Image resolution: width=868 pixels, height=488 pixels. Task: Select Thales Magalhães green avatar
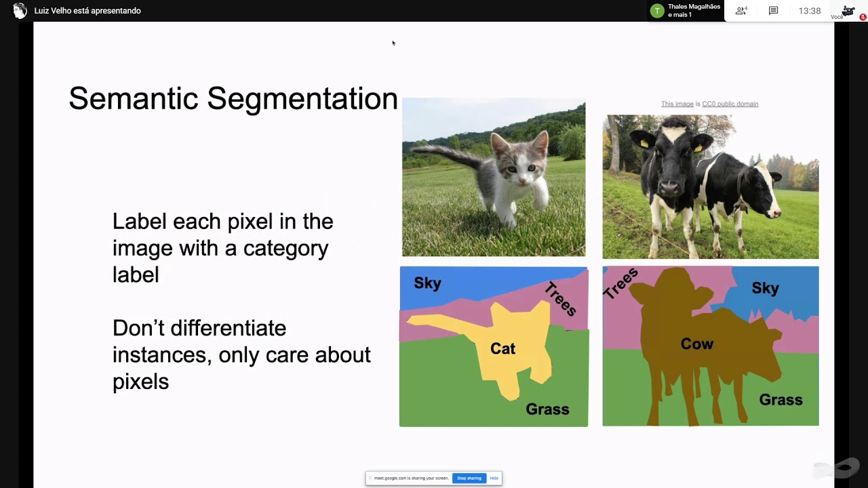click(656, 11)
